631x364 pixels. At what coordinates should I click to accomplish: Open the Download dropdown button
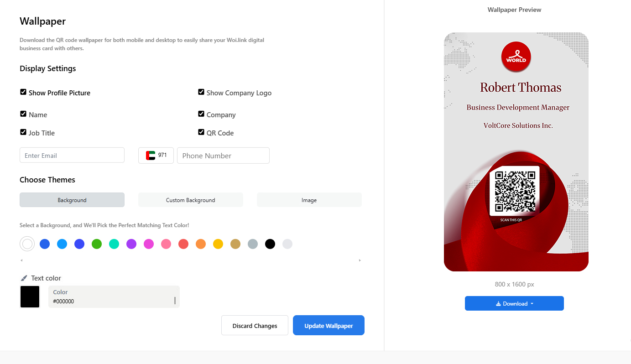pos(514,303)
